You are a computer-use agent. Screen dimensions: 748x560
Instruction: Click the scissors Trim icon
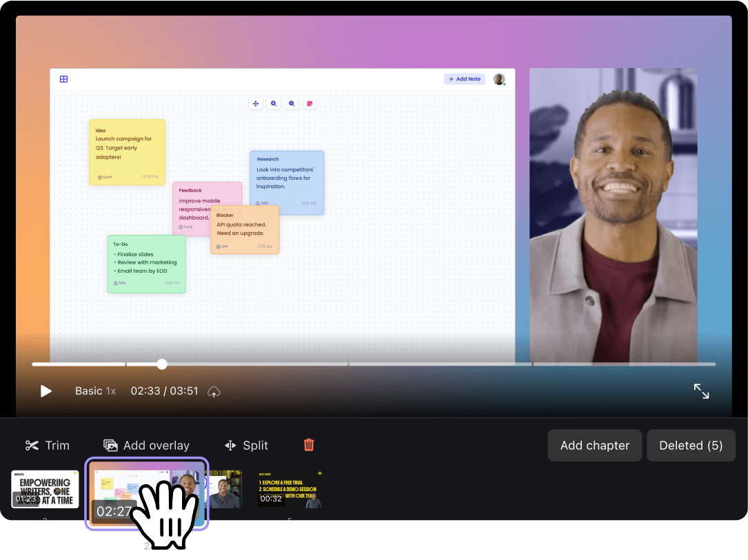click(32, 446)
